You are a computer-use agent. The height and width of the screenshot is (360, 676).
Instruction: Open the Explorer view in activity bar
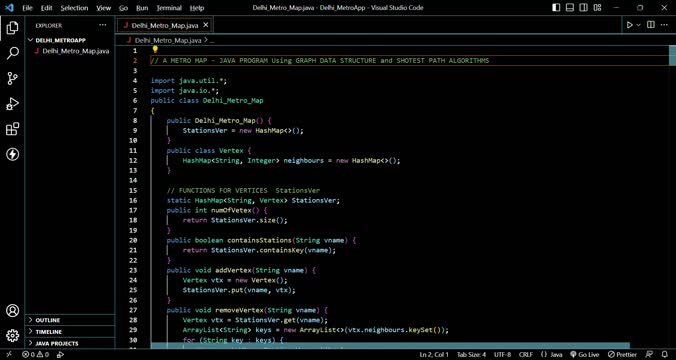tap(13, 28)
